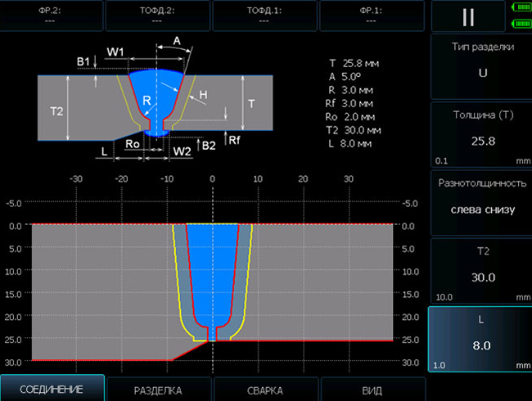This screenshot has height=401, width=532.
Task: Change the Разнотолщинность option
Action: click(x=479, y=202)
